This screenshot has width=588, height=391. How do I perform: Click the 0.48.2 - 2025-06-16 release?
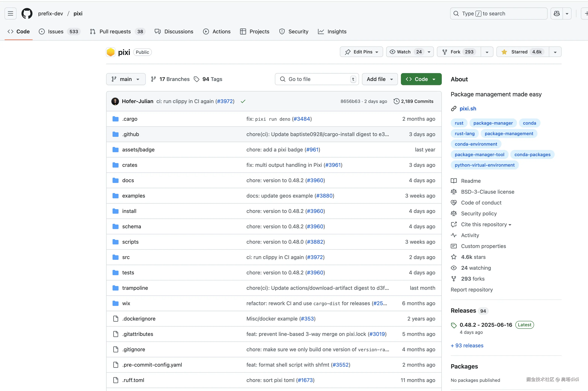click(486, 325)
